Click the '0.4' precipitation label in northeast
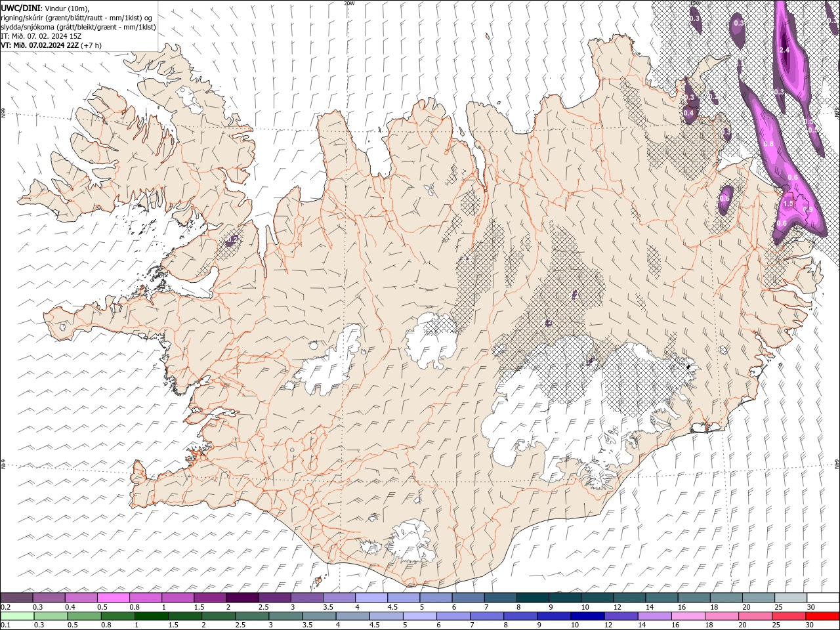Image resolution: width=840 pixels, height=630 pixels. click(688, 114)
